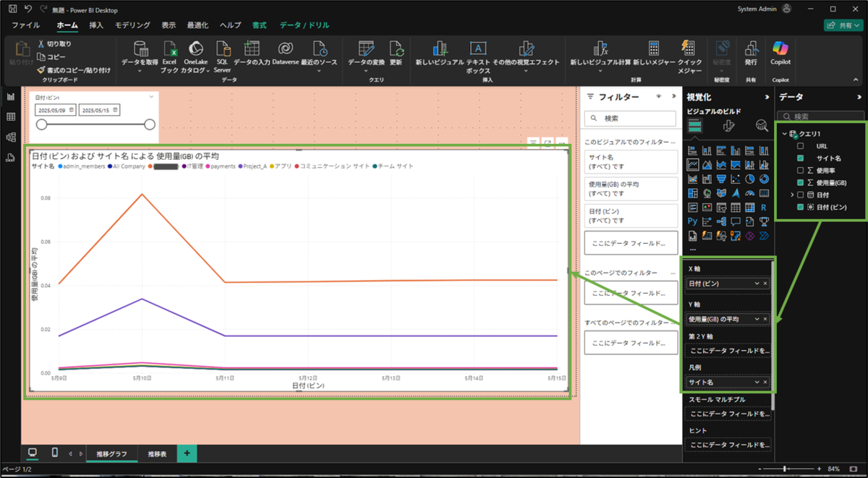Expand the 日付 hierarchy node

point(792,195)
